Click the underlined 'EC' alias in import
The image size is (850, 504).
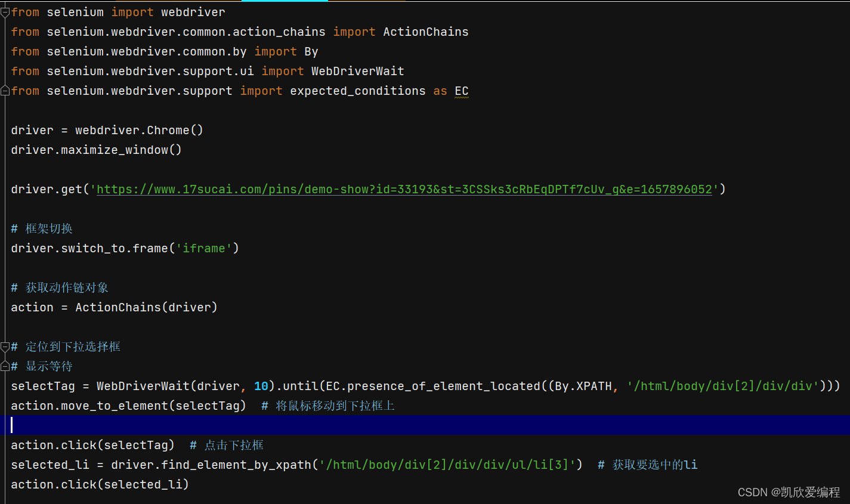[462, 91]
